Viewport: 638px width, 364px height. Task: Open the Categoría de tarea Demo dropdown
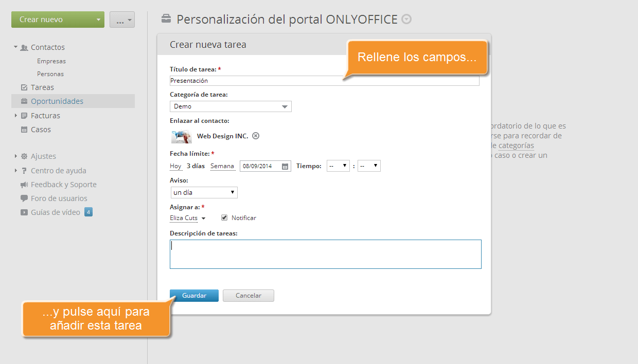click(231, 106)
